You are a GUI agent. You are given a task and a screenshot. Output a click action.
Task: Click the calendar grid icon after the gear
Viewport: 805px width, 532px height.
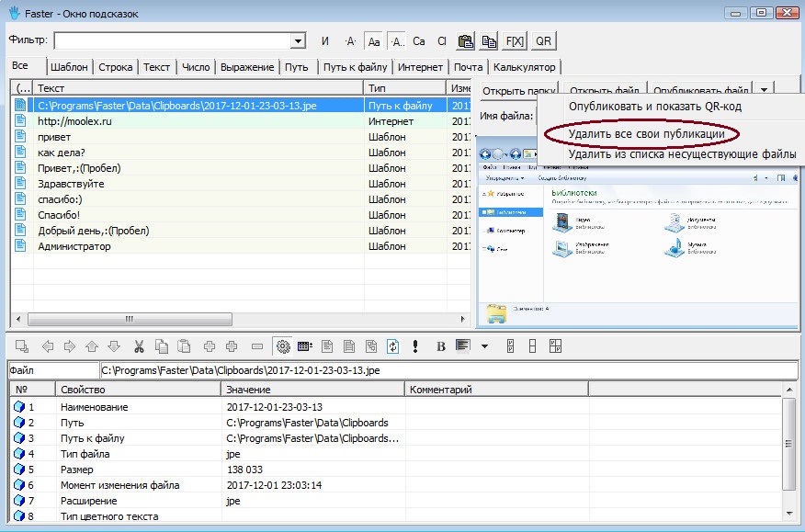[x=305, y=346]
